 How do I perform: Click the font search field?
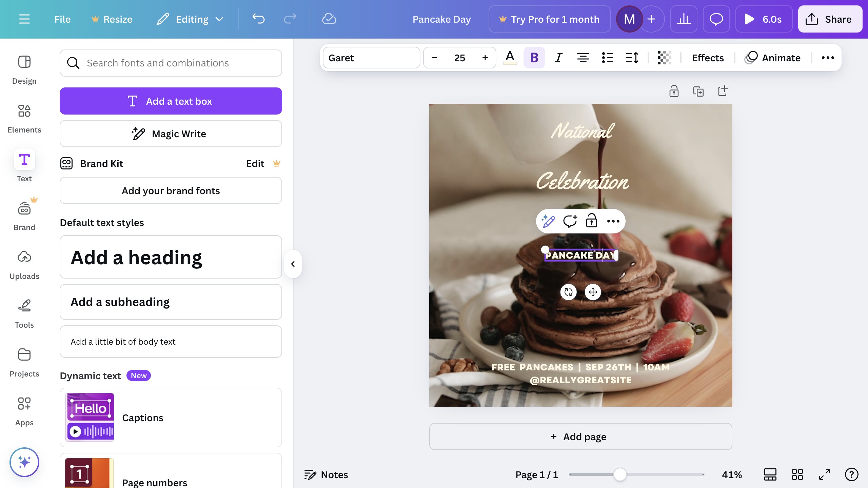(x=171, y=63)
